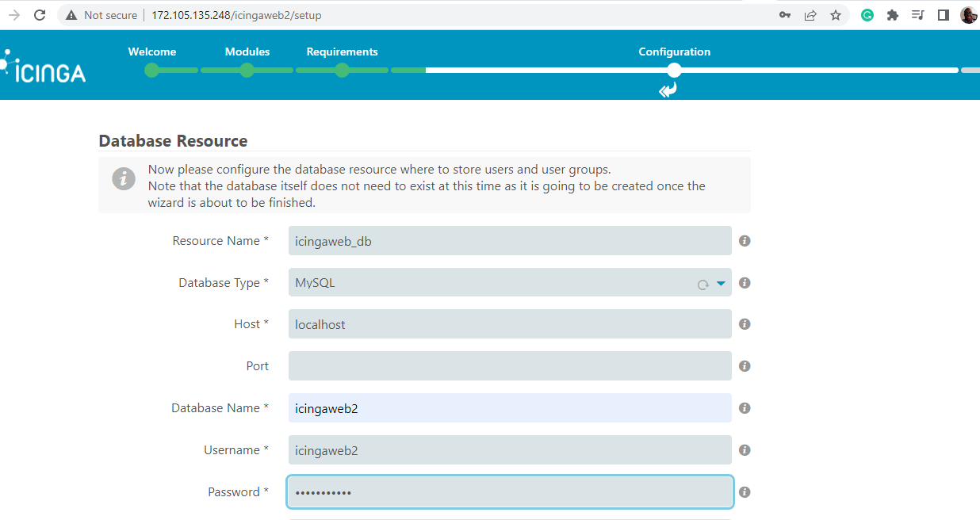Click the Database Type * label

pyautogui.click(x=224, y=283)
